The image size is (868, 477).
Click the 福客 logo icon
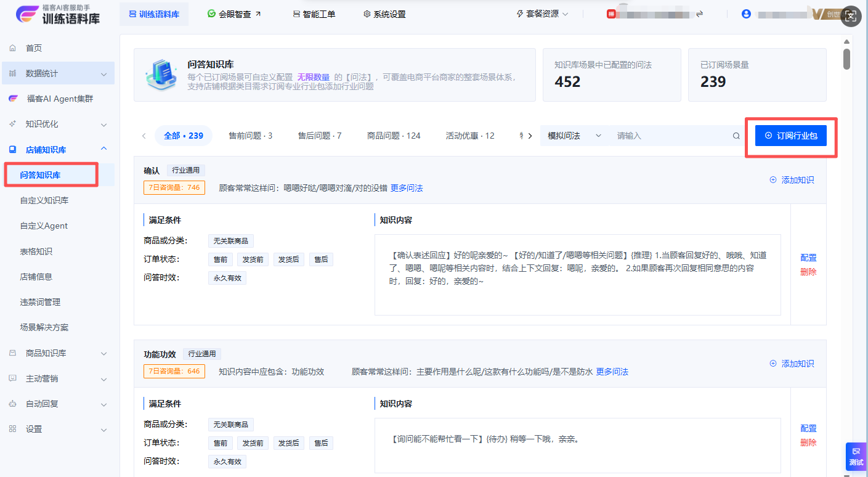point(26,14)
